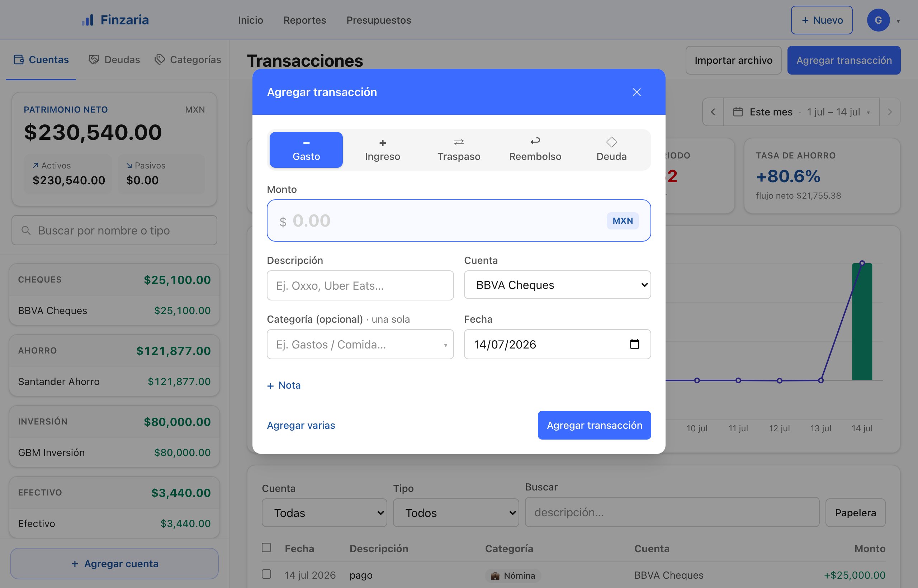
Task: Click the Descripción input in dialog
Action: click(360, 285)
